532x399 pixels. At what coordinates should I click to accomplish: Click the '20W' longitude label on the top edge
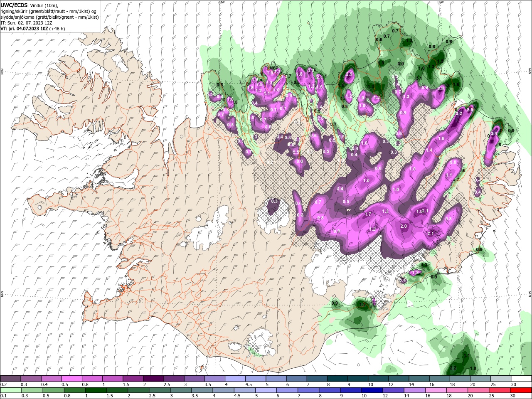click(221, 2)
